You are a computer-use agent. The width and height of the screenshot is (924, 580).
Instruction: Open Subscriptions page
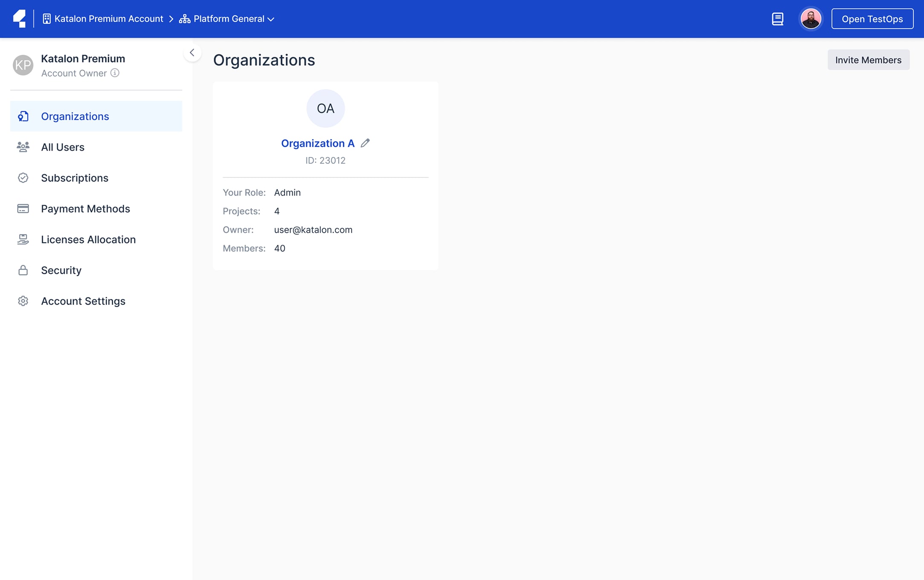[96, 178]
